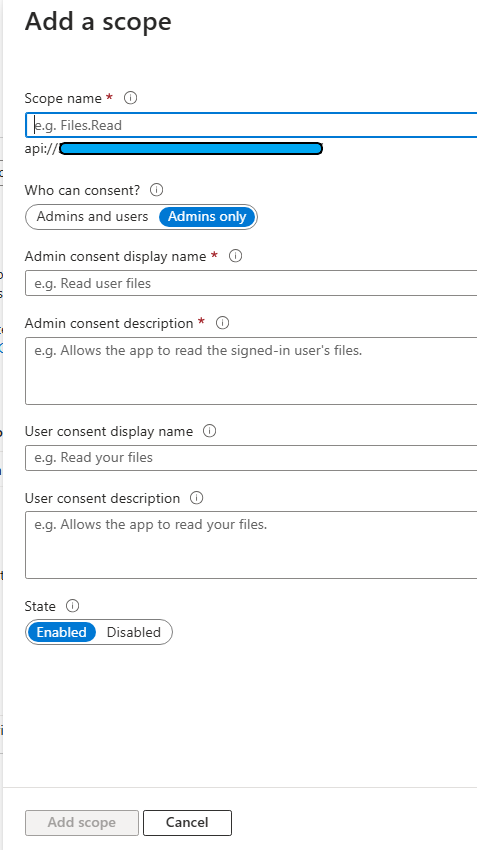Image resolution: width=477 pixels, height=850 pixels.
Task: Click the info icon beside User consent display name
Action: (x=209, y=431)
